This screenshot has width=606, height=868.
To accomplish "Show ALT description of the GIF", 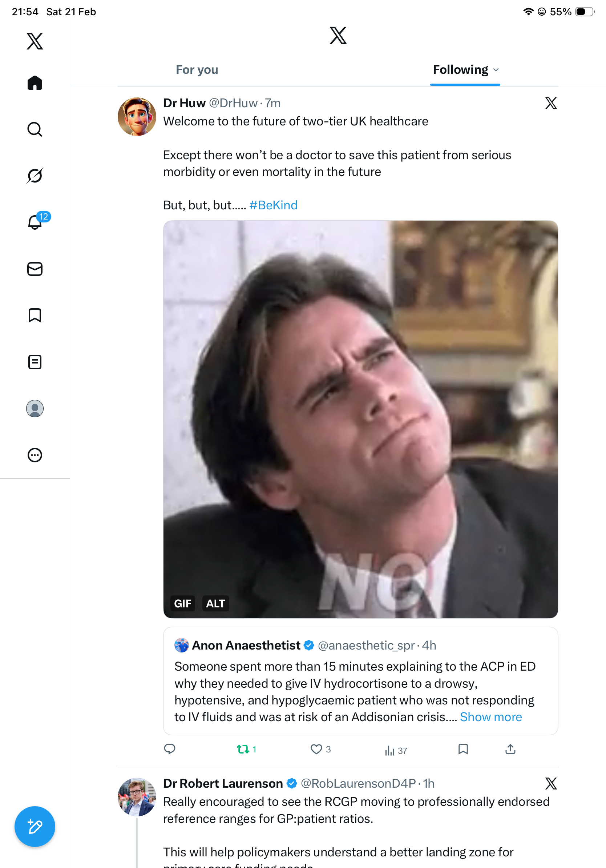I will [x=215, y=603].
